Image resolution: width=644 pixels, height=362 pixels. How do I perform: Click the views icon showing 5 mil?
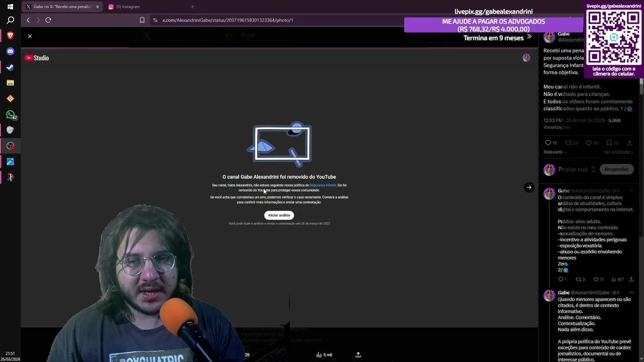point(324,355)
